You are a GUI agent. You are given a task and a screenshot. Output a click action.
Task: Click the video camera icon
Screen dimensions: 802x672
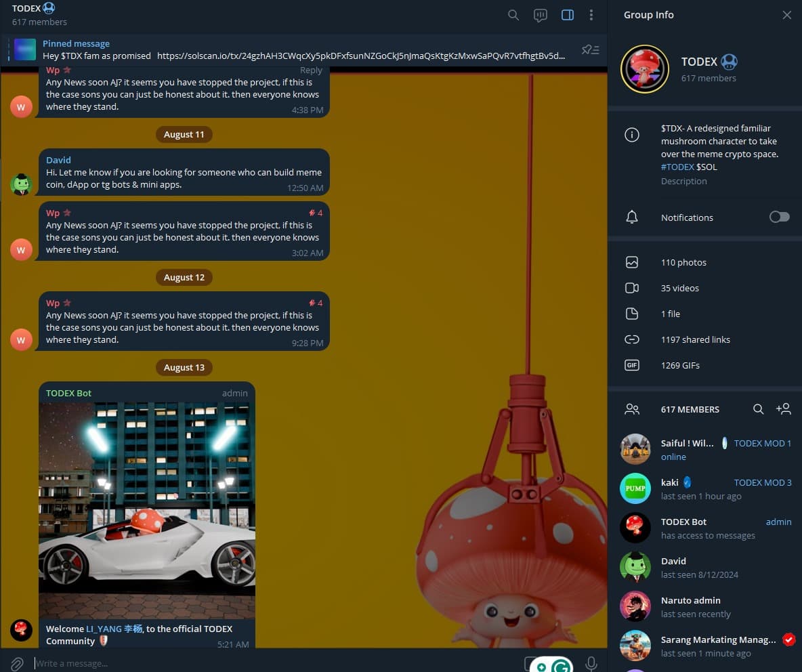(632, 288)
